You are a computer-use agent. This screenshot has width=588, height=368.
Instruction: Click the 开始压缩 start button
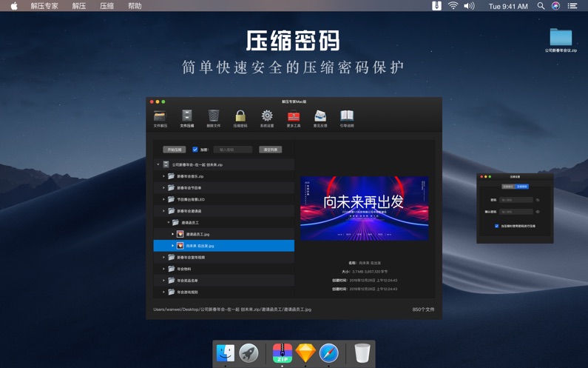[175, 150]
